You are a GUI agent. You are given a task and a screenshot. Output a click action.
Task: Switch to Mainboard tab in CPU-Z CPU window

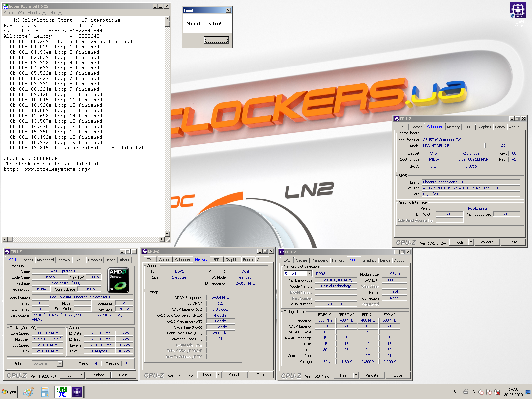tap(45, 260)
